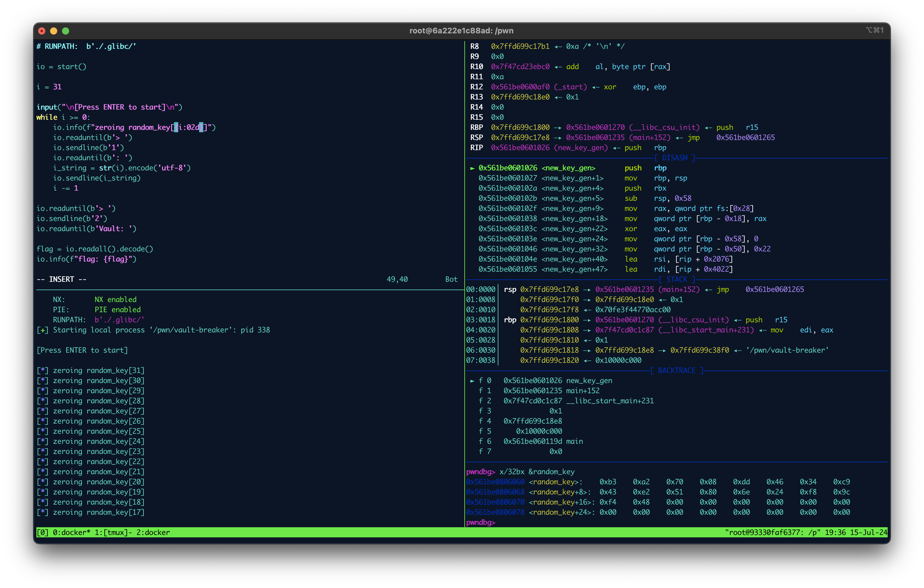This screenshot has height=588, width=924.
Task: Click the DISASM section header
Action: 675,158
